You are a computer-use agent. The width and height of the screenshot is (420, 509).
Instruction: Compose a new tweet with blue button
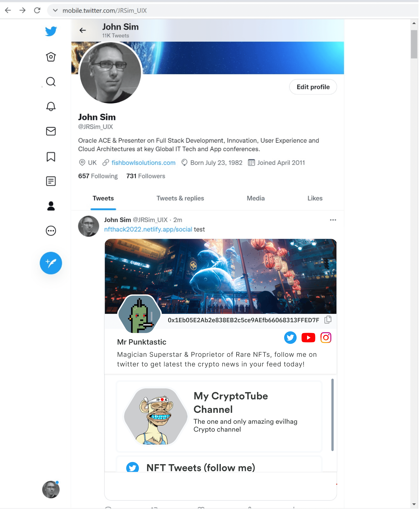[51, 263]
